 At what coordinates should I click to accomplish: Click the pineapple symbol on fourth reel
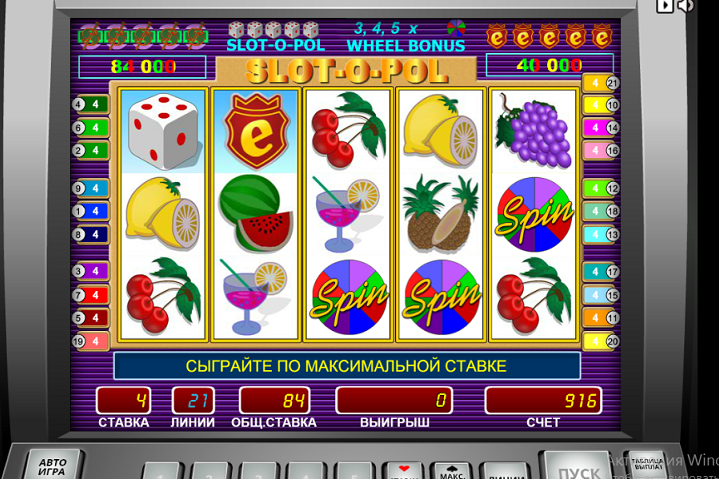(x=439, y=214)
